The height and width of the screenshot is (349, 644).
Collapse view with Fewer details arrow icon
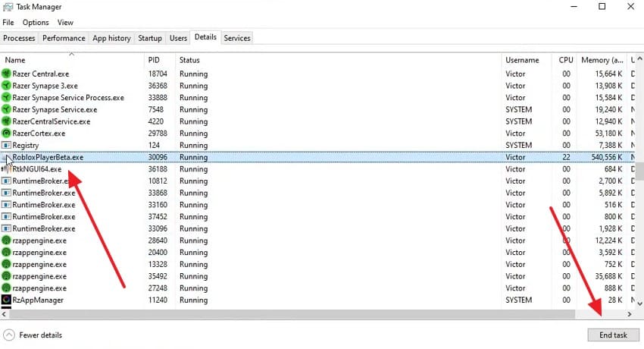9,335
